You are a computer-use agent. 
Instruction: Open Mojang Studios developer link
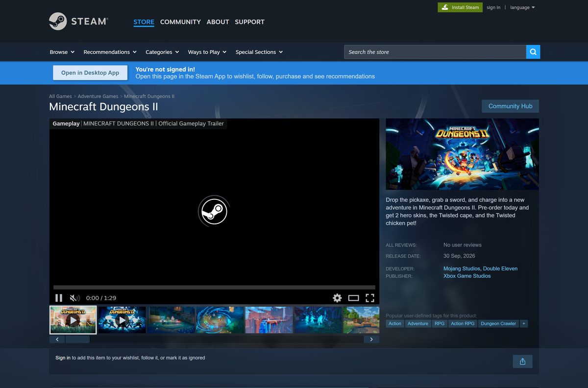[x=462, y=268]
